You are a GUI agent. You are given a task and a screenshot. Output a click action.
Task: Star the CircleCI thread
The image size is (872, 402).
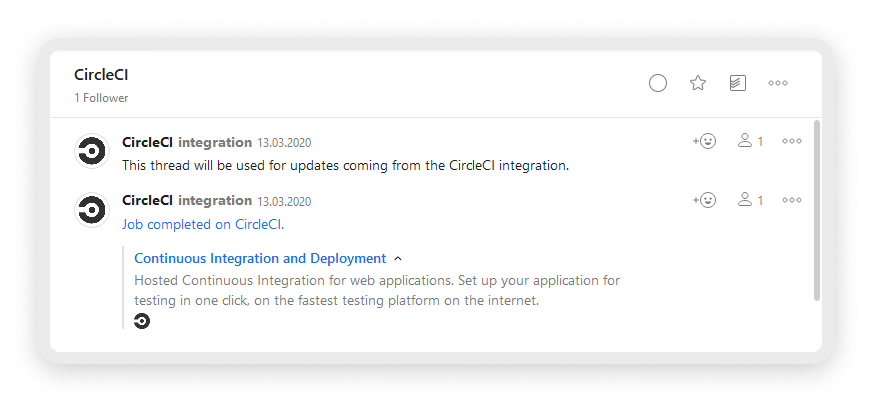pos(697,83)
